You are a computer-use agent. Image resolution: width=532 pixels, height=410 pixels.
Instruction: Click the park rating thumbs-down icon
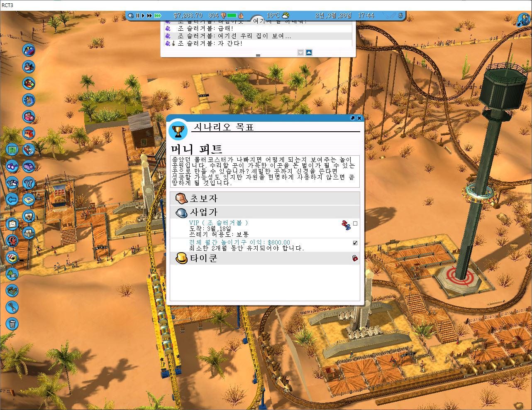(x=223, y=16)
